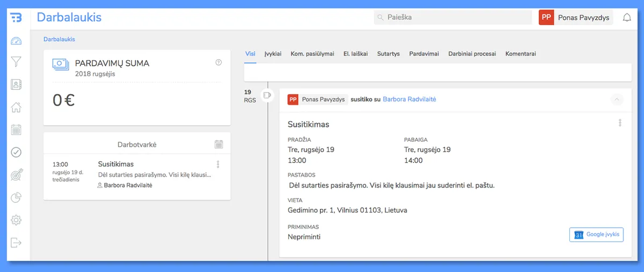
Task: Open three-dot menu of Darbotvarkė meeting item
Action: tap(218, 164)
